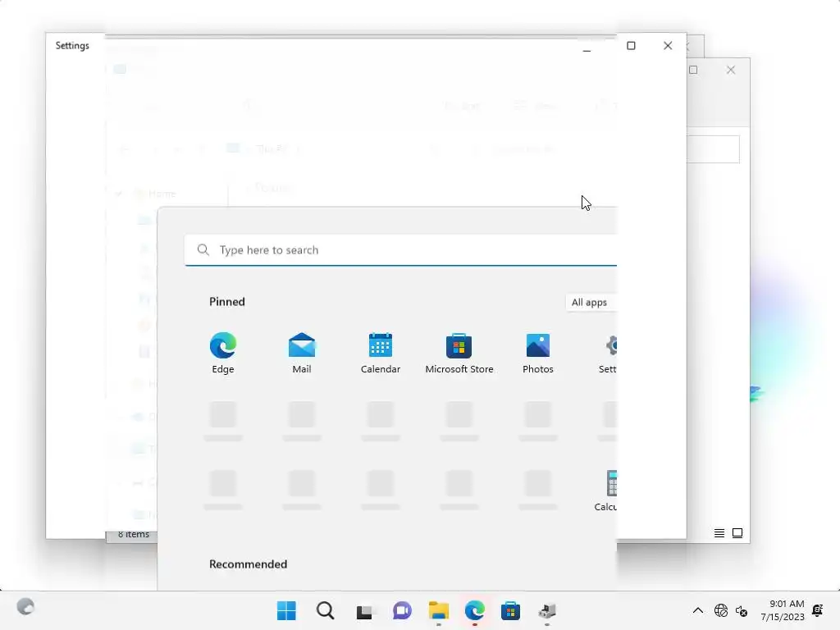840x630 pixels.
Task: Switch to details view in File Explorer
Action: coord(719,533)
